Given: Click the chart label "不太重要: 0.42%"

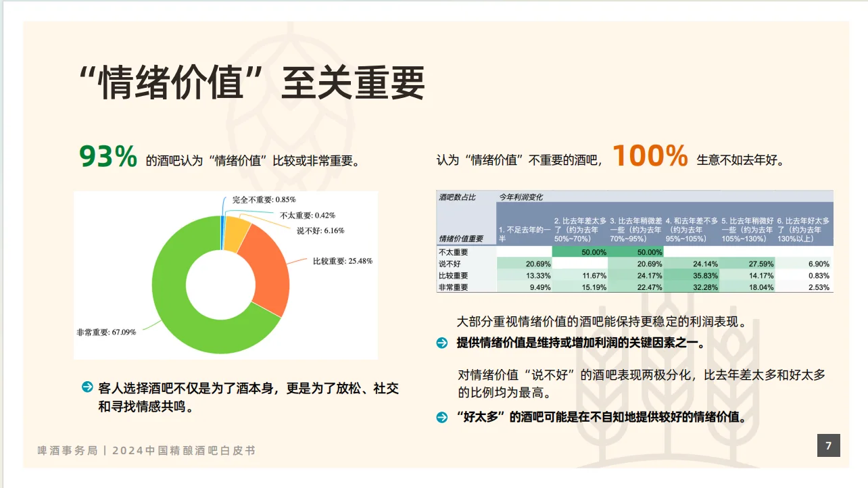Looking at the screenshot, I should 308,216.
